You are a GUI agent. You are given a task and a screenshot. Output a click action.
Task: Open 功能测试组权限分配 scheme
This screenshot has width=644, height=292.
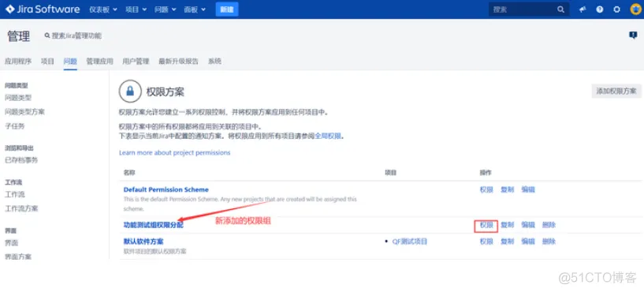pyautogui.click(x=154, y=225)
